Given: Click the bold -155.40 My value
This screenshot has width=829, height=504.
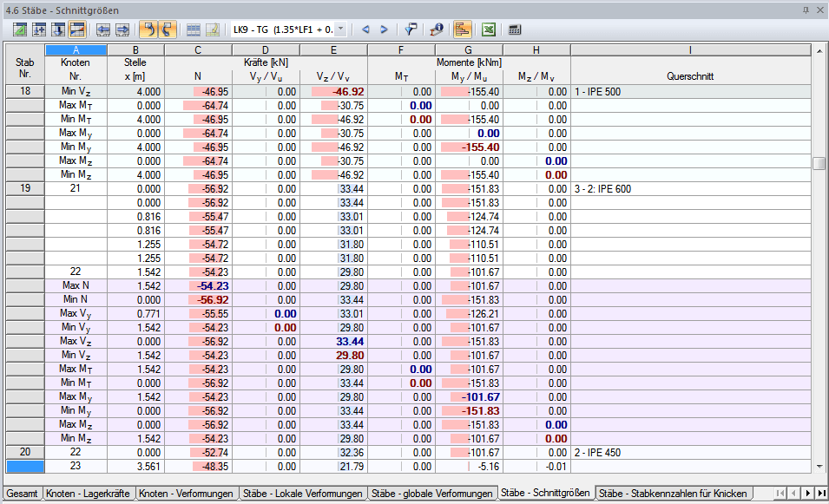Looking at the screenshot, I should coord(469,147).
